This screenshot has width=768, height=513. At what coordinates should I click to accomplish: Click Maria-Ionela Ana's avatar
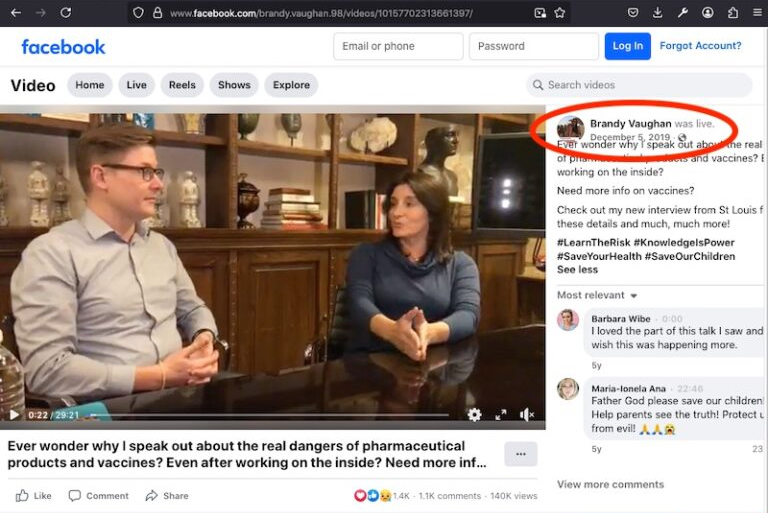tap(568, 389)
